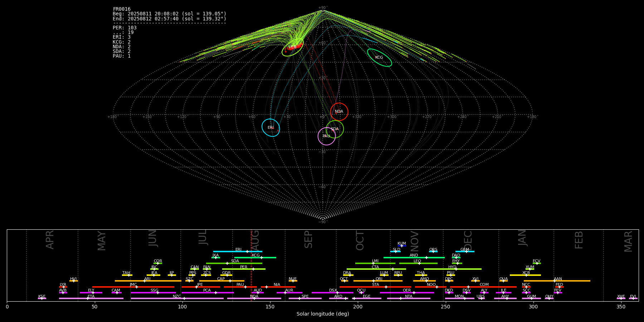Select the LEO shower bar
Screen dimensions: 644x322
(x=418, y=263)
